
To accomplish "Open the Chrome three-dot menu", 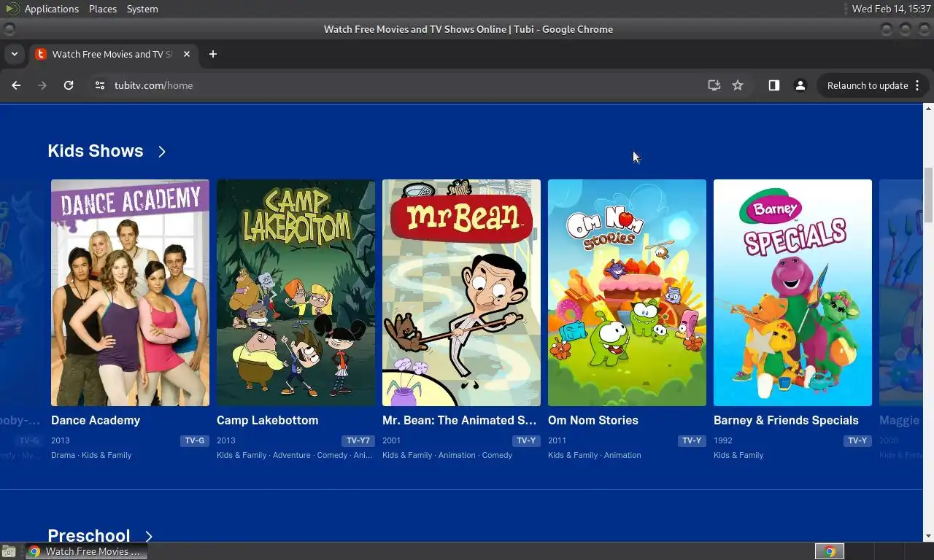I will click(917, 85).
